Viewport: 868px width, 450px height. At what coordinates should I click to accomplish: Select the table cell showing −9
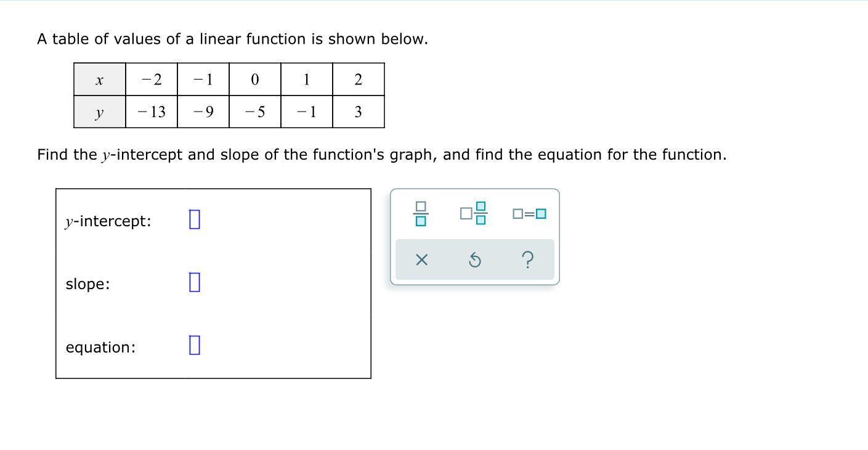point(203,112)
